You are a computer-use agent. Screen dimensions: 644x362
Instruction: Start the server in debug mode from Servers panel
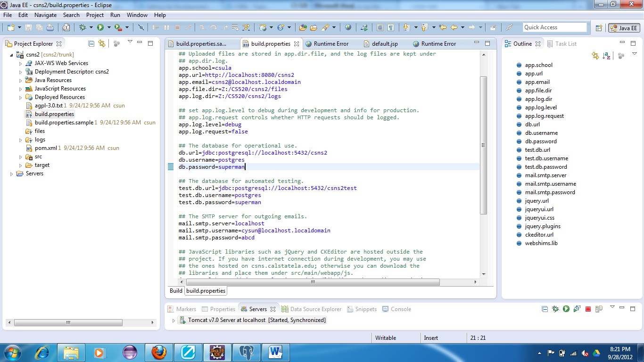(x=555, y=309)
